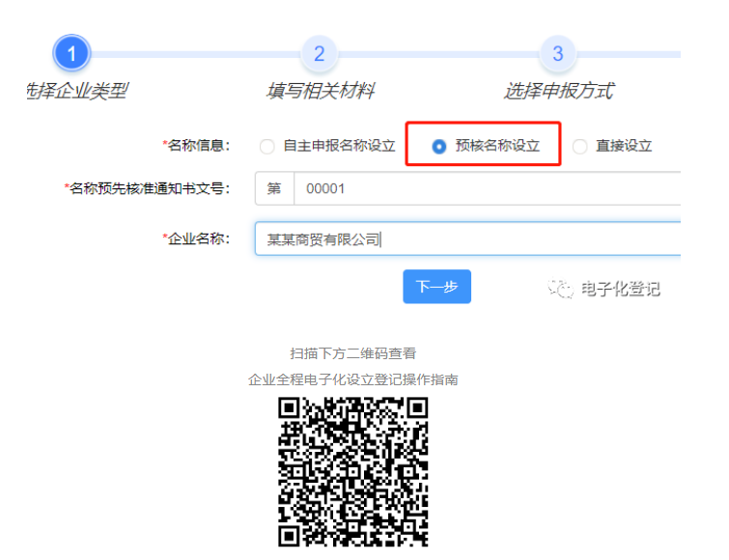The image size is (729, 560).
Task: Click the QR code image
Action: point(352,471)
